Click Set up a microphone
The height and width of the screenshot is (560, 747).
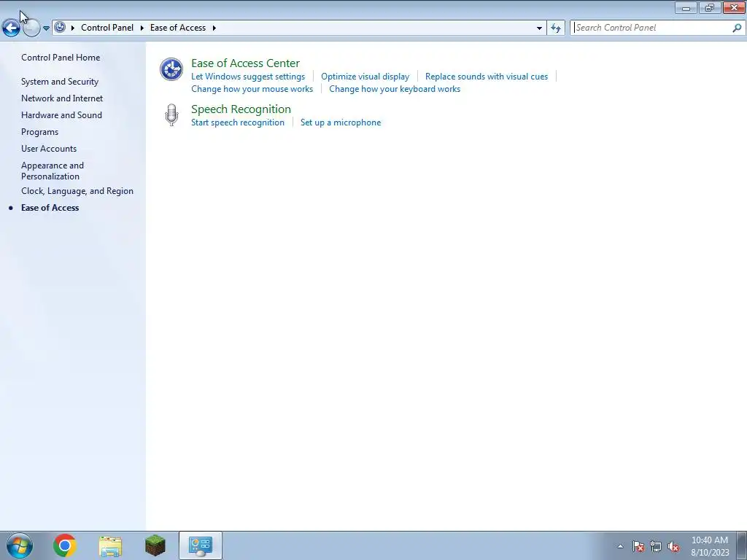click(341, 122)
